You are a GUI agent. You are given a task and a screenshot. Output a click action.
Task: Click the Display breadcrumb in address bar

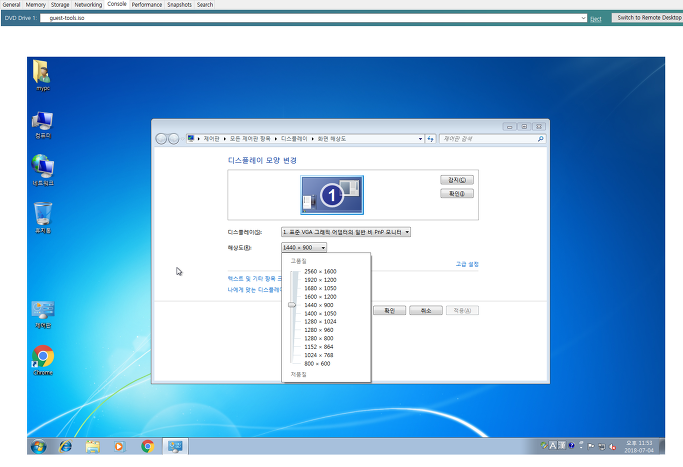[x=294, y=139]
